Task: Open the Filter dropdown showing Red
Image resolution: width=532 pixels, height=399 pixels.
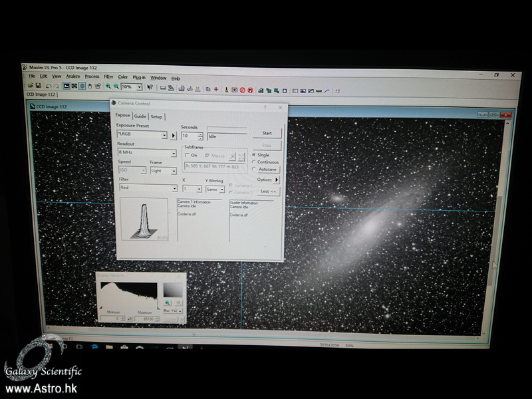Action: coord(174,189)
